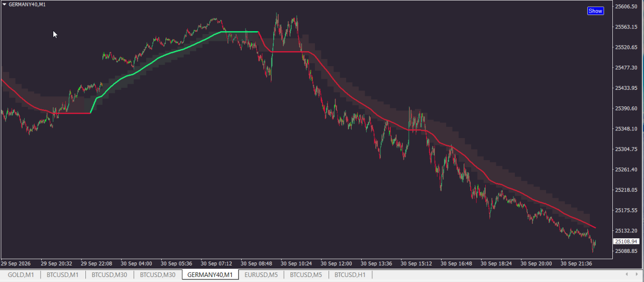Click the 25304.75 price axis label
This screenshot has height=282, width=644.
point(626,149)
